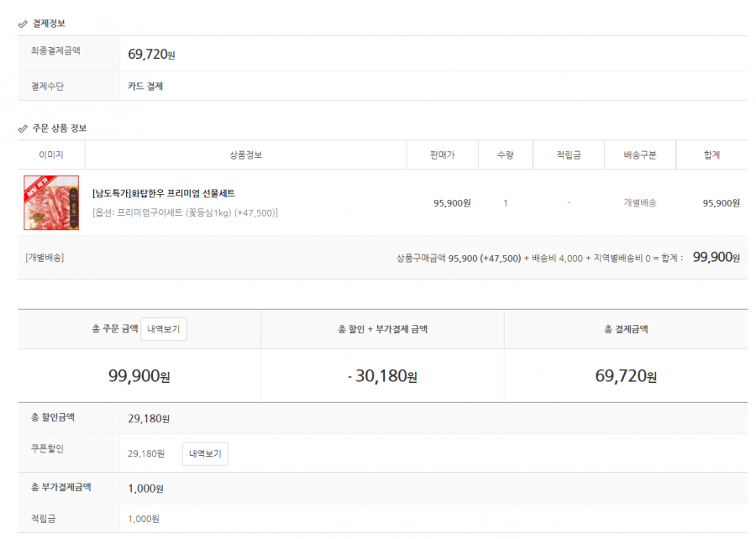
Task: Select the 주문 상품 정보 section heading
Action: [x=60, y=128]
